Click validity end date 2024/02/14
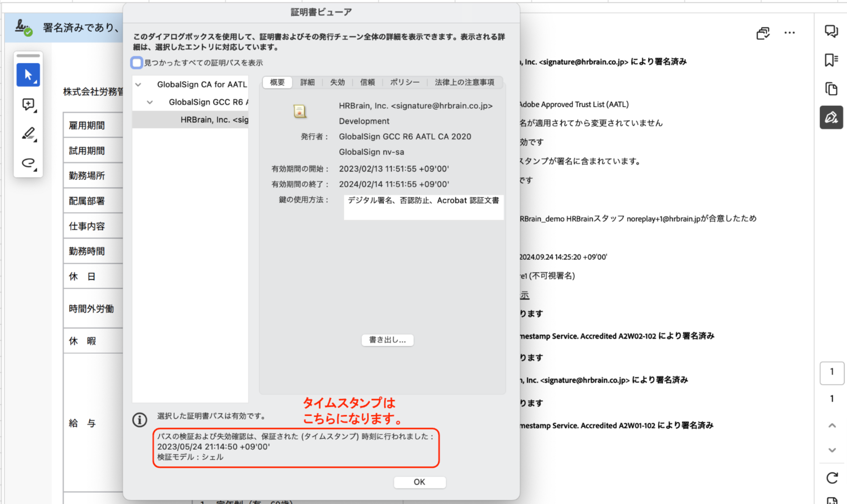847x504 pixels. click(394, 184)
